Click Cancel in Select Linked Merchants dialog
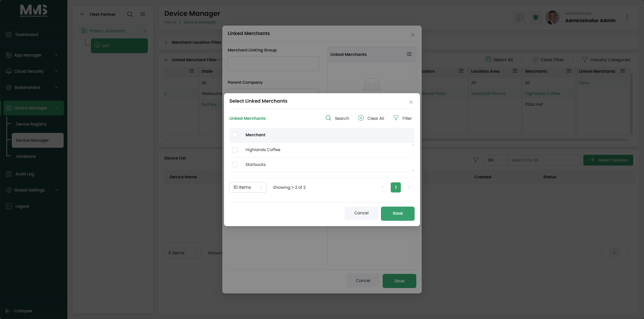The width and height of the screenshot is (644, 319). pyautogui.click(x=361, y=213)
